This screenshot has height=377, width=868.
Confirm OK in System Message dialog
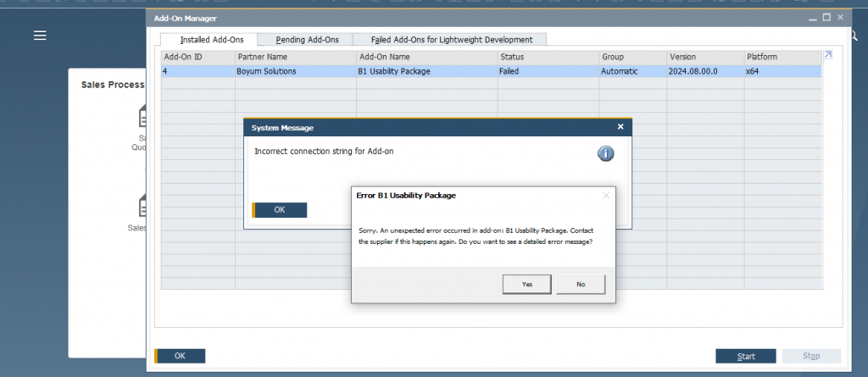280,210
